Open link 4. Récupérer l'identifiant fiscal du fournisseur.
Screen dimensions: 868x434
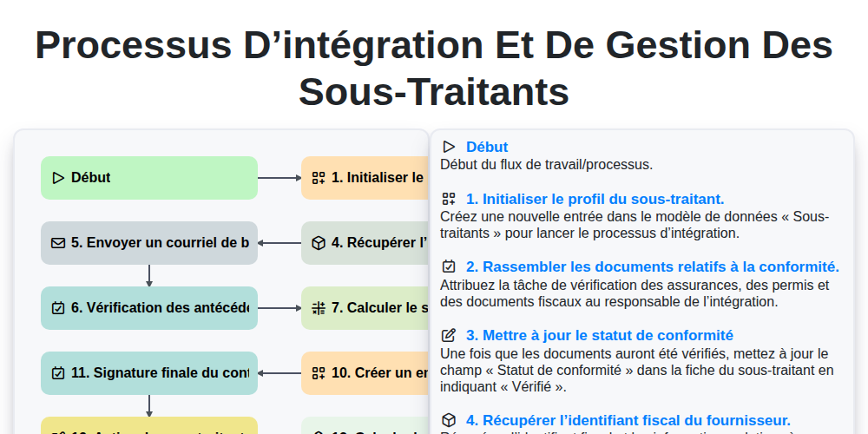[x=628, y=420]
